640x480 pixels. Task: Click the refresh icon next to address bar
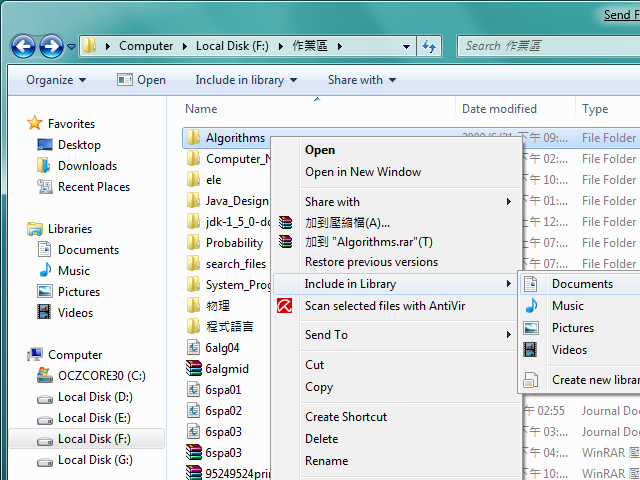429,46
